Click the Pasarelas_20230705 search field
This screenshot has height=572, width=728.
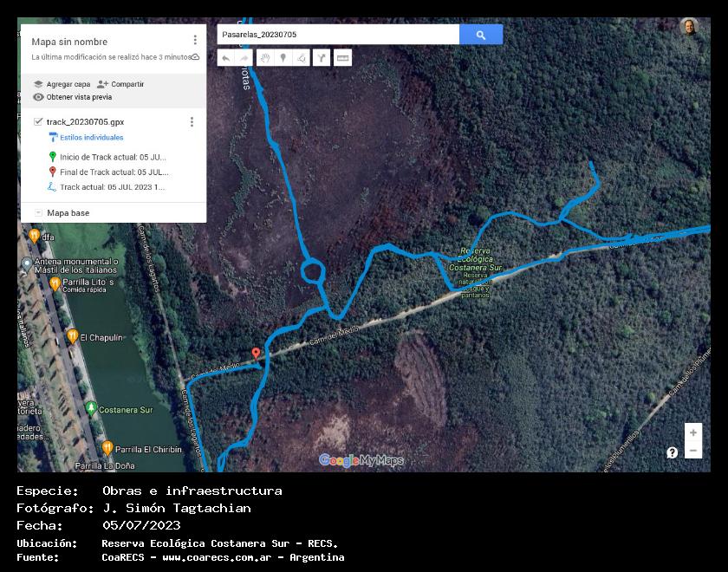(x=338, y=35)
